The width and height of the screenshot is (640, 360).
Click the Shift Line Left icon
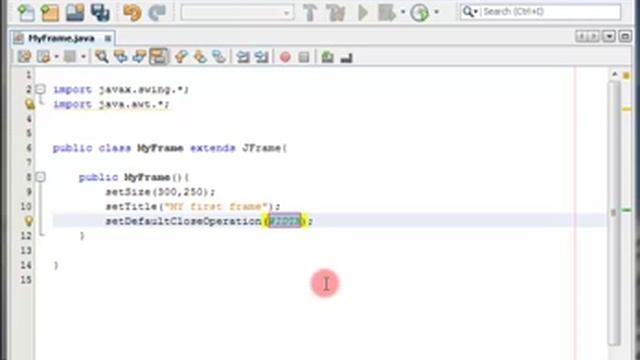[x=243, y=56]
